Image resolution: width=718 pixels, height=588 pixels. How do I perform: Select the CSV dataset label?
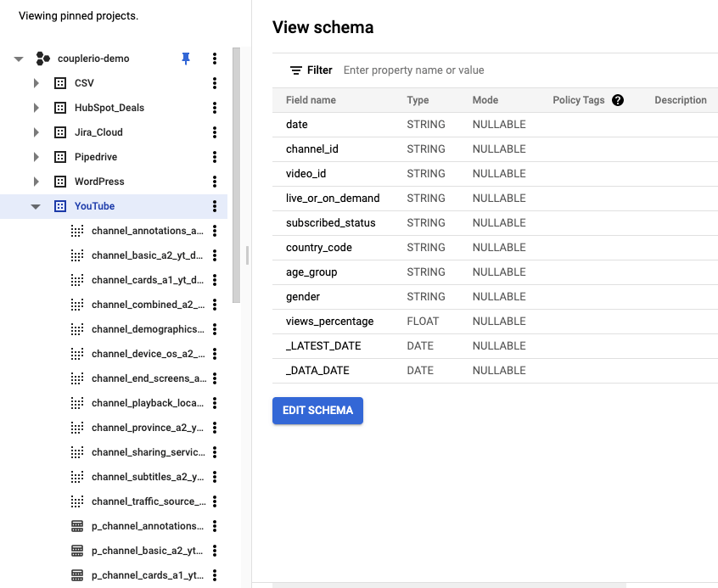[x=84, y=83]
